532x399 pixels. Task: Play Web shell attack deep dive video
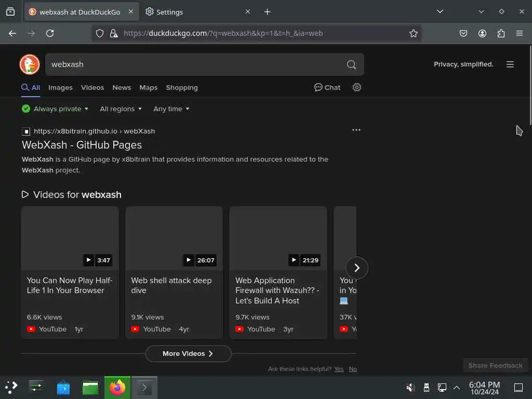[174, 272]
